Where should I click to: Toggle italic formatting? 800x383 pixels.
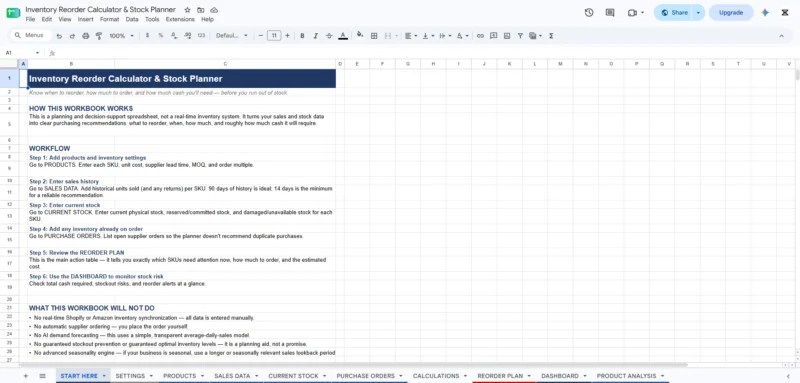(316, 36)
